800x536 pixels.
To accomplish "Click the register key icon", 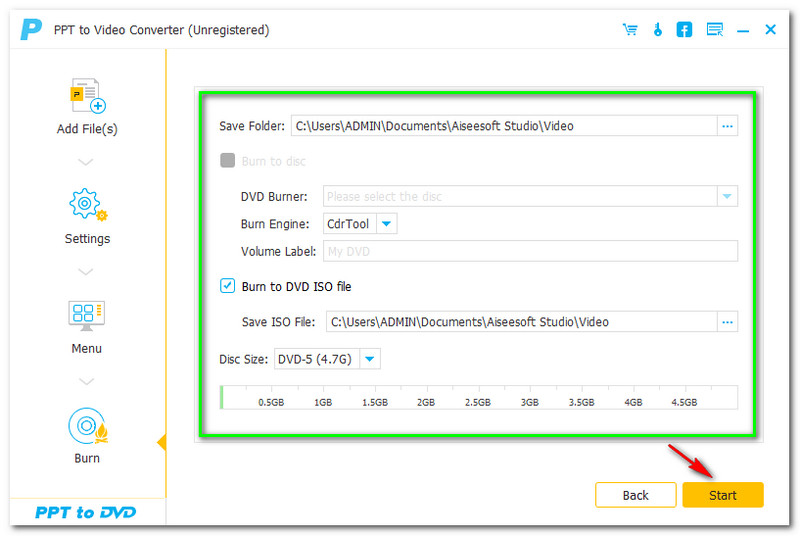I will (x=658, y=30).
